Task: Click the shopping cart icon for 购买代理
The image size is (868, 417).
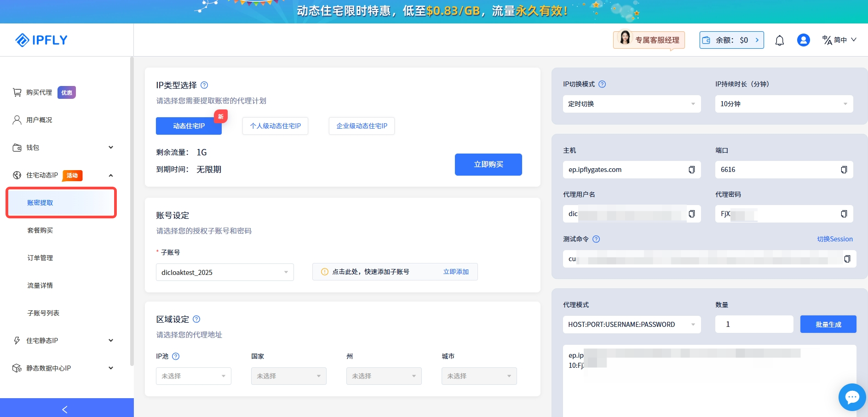Action: point(17,92)
